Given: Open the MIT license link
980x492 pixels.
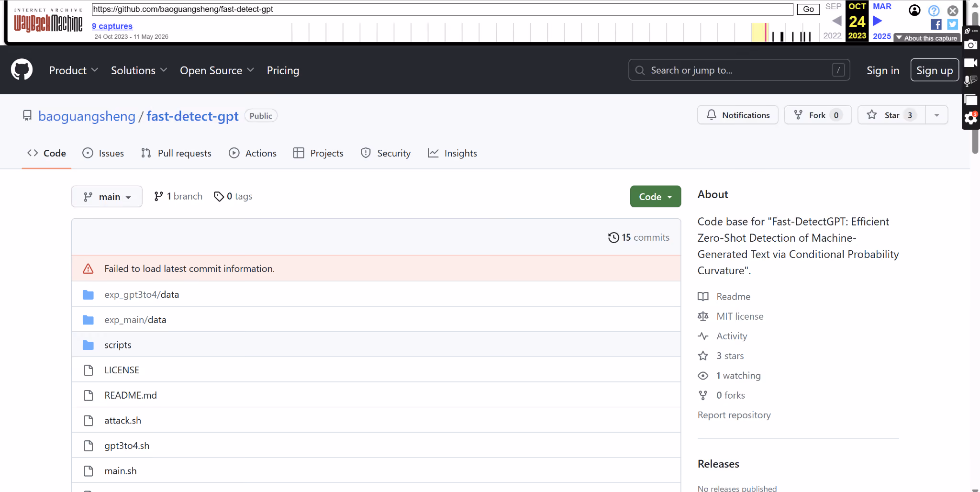Looking at the screenshot, I should [740, 316].
